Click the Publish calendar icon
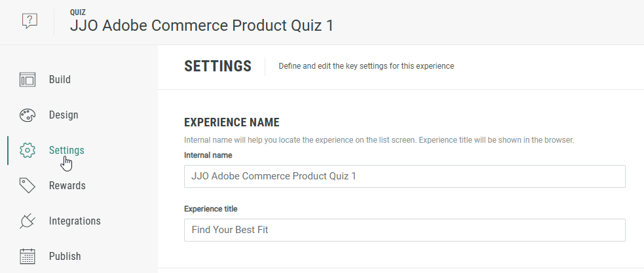This screenshot has height=273, width=644. [27, 256]
